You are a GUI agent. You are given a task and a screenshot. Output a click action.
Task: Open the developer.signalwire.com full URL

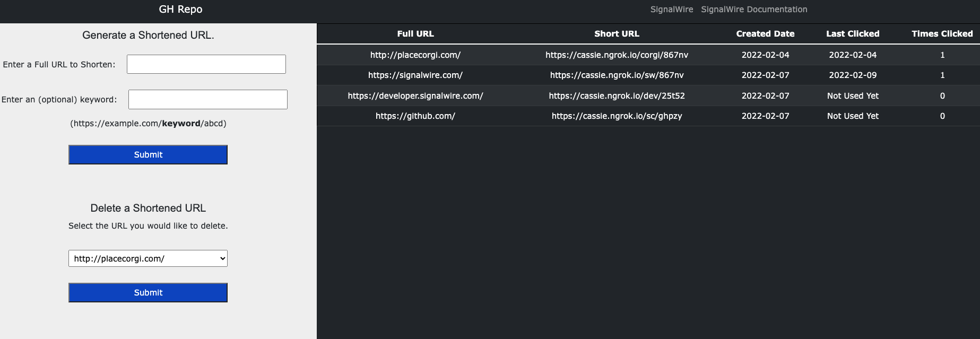[x=415, y=95]
